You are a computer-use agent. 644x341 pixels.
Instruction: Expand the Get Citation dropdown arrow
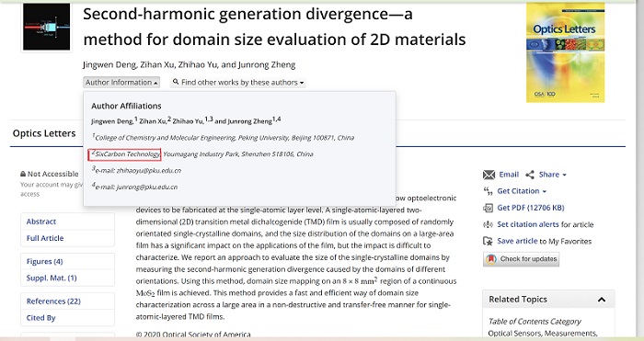545,191
